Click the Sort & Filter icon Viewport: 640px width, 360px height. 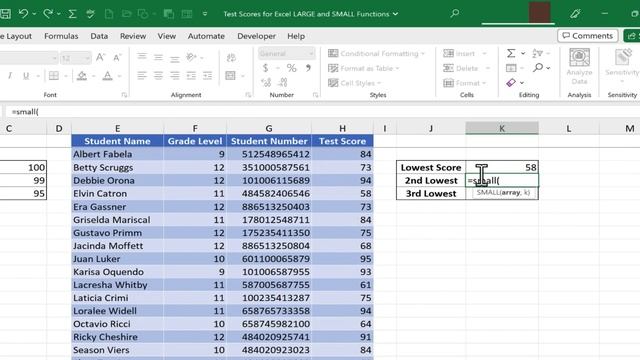[x=538, y=53]
